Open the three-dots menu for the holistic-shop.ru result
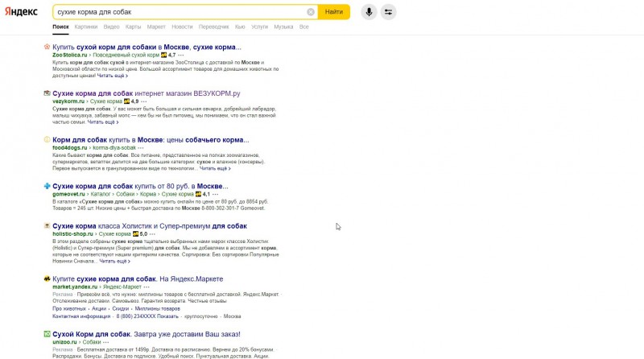This screenshot has width=644, height=359. pos(152,234)
